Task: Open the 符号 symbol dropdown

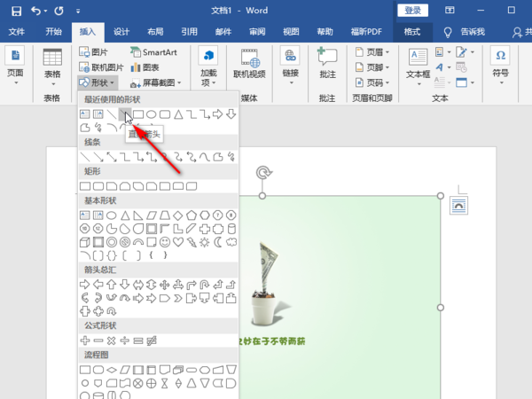Action: (500, 66)
